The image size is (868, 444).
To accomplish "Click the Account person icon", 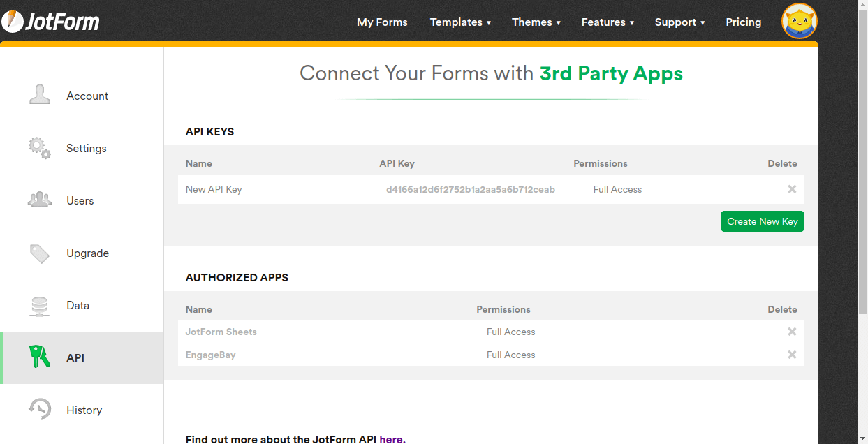I will point(40,95).
